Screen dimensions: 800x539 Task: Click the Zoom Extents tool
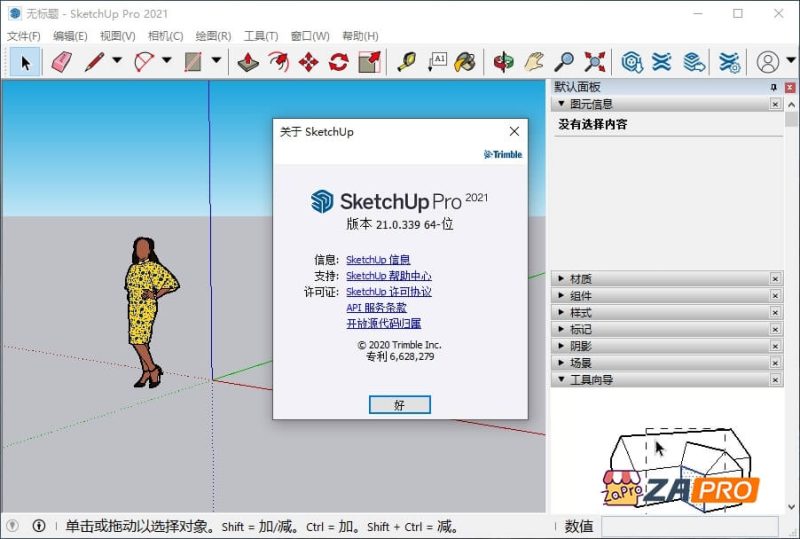tap(594, 62)
